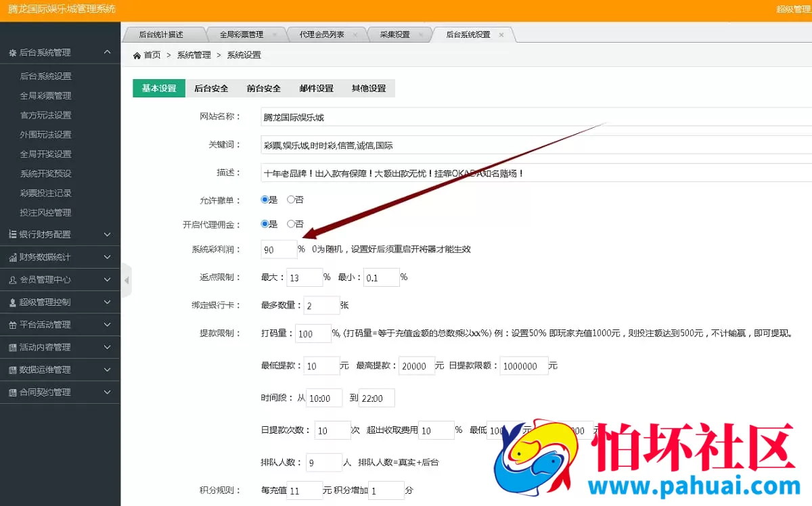Select the list icon next to 银行财务配置

pos(12,234)
